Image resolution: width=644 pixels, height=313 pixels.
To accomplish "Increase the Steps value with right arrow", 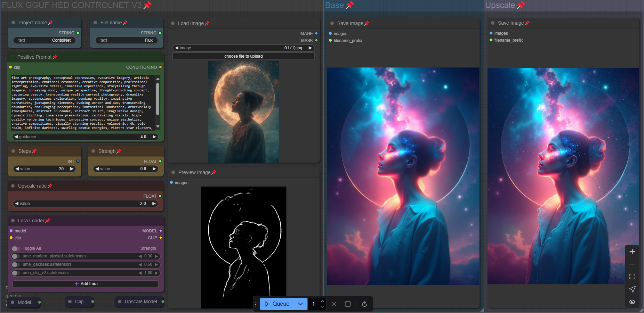I will 72,169.
